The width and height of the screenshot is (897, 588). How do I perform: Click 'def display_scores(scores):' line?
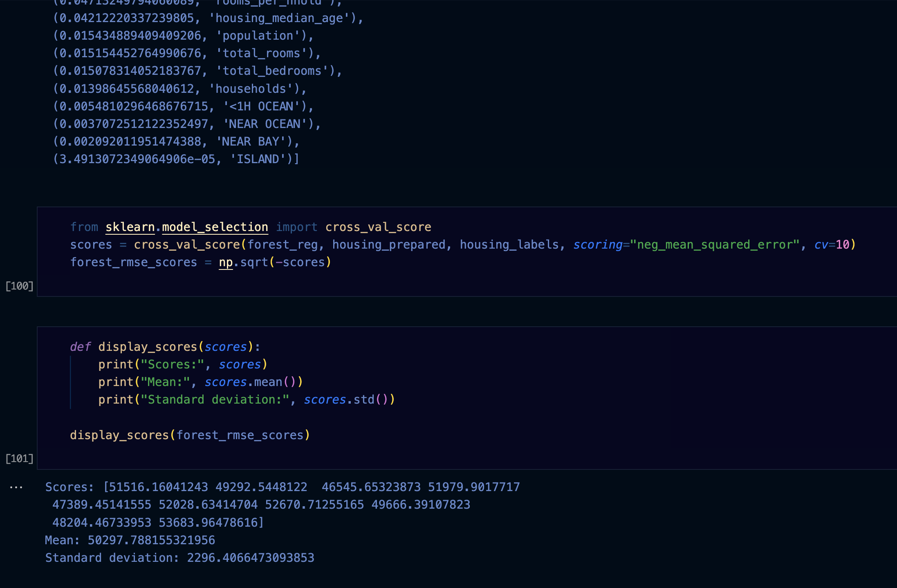[x=165, y=347]
